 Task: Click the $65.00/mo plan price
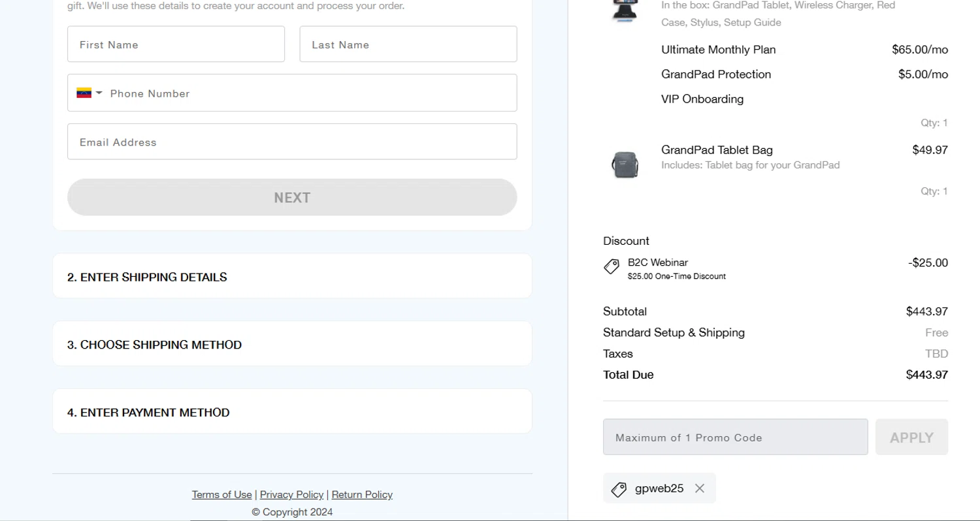click(x=920, y=50)
